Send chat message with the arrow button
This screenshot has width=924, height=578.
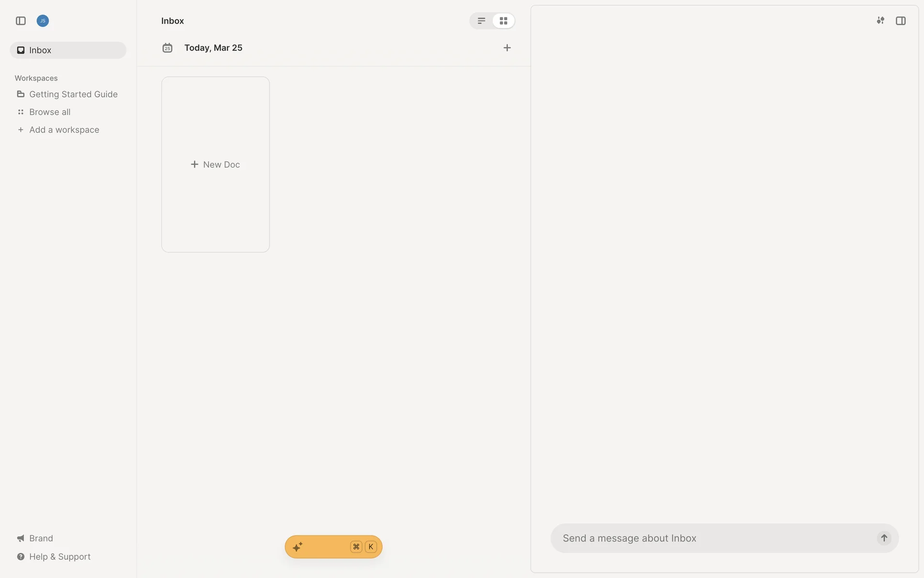(884, 538)
